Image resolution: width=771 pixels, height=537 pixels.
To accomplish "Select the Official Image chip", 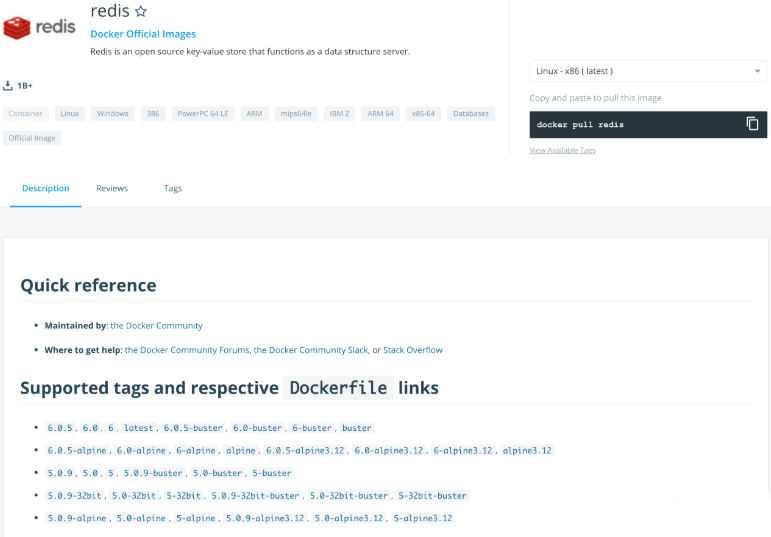I will [32, 138].
